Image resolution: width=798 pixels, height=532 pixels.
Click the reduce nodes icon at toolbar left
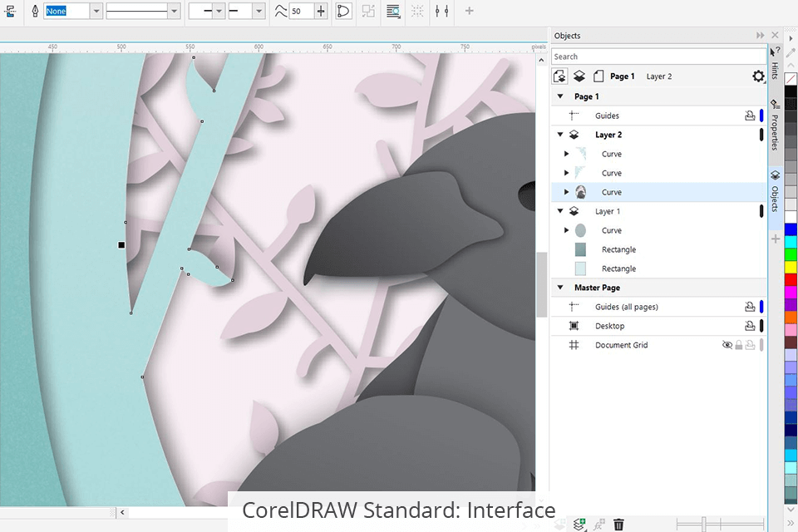tap(10, 11)
